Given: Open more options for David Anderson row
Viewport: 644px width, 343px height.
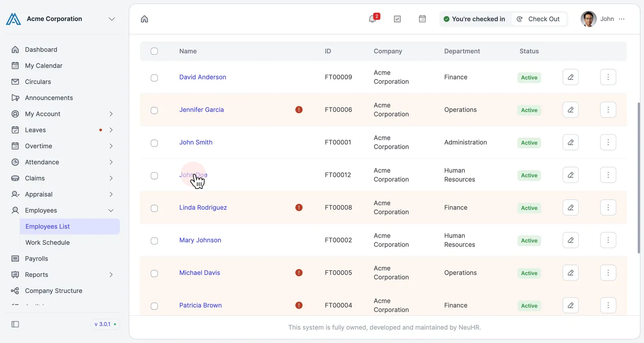Looking at the screenshot, I should [x=608, y=77].
